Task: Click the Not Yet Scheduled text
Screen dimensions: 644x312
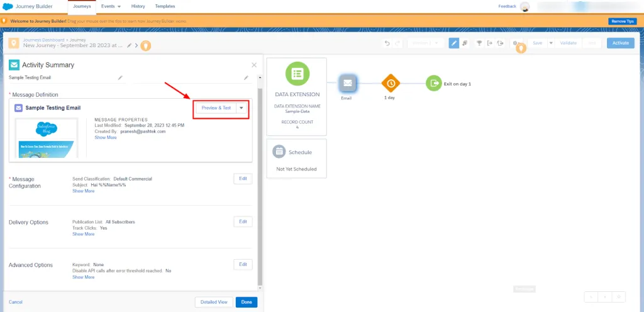Action: tap(297, 169)
